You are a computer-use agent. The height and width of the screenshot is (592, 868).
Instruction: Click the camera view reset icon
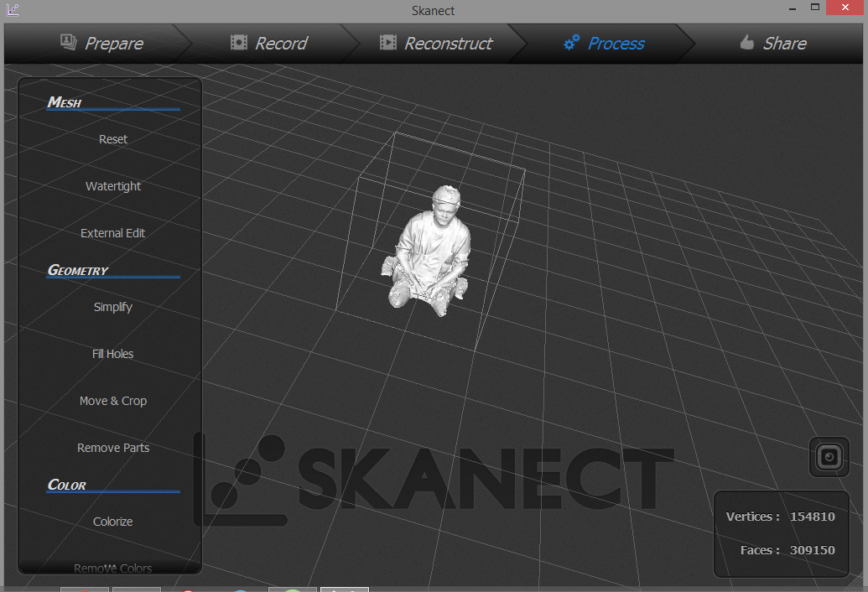click(x=829, y=457)
